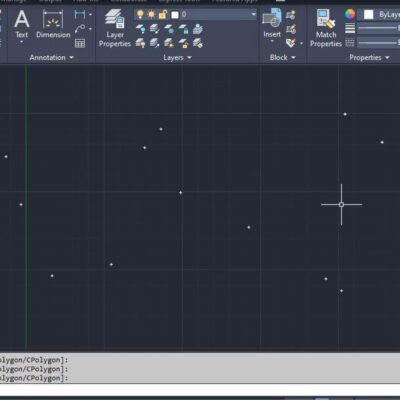The height and width of the screenshot is (400, 400).
Task: Click the linetype icon
Action: tap(350, 43)
